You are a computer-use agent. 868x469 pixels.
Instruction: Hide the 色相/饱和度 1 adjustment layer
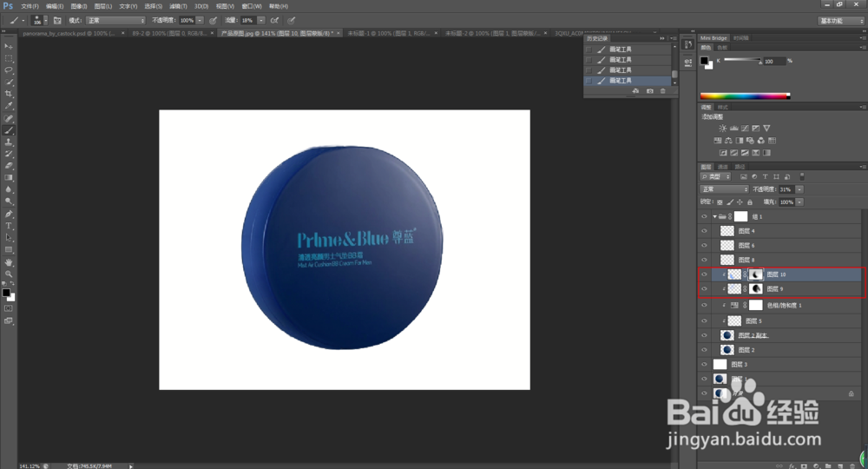click(x=704, y=305)
